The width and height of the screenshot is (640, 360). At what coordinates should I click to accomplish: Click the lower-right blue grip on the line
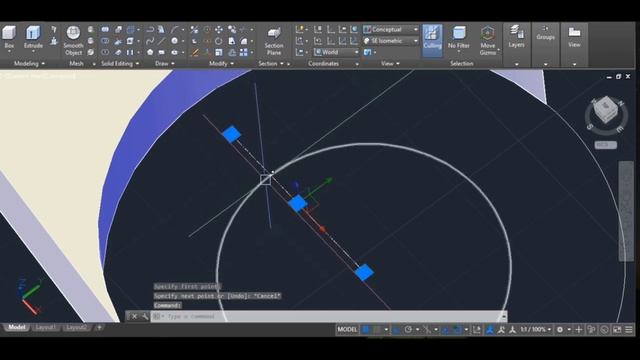364,272
